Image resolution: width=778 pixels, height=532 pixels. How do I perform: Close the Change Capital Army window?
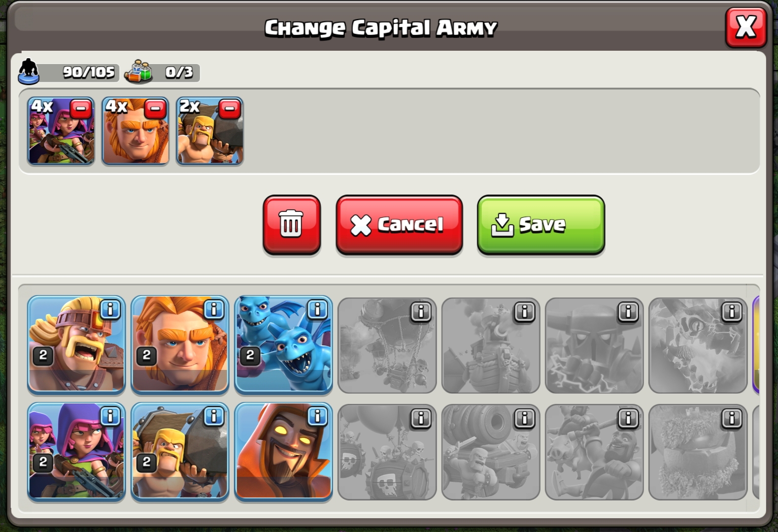[x=746, y=27]
